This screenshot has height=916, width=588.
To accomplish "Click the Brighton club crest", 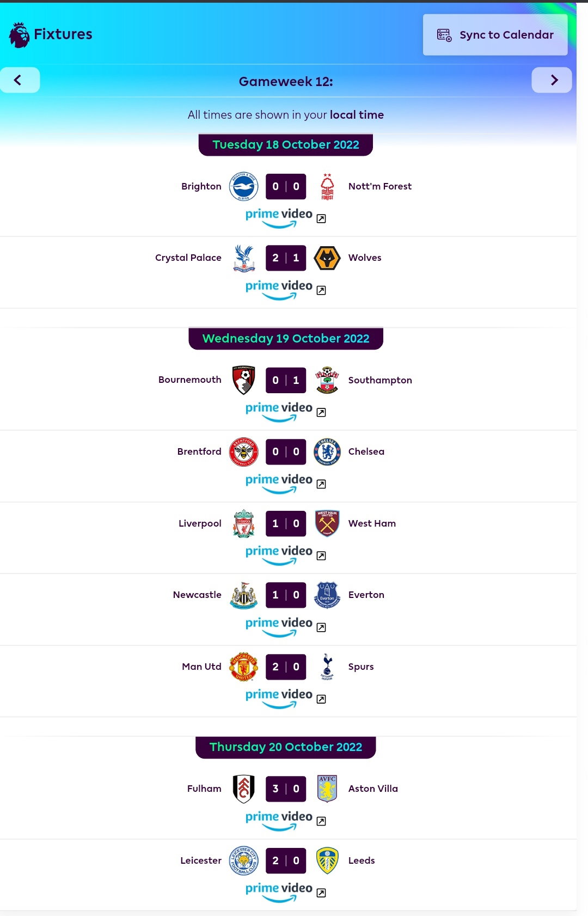I will [243, 186].
